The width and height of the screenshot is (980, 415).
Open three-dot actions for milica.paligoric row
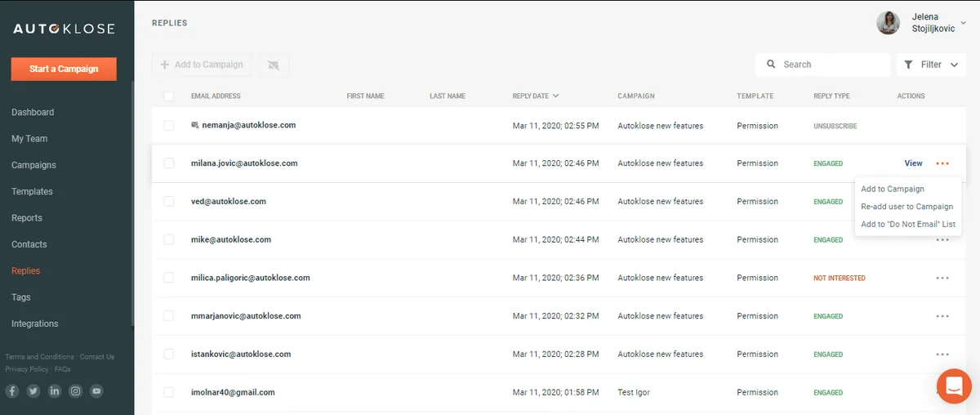(x=942, y=278)
